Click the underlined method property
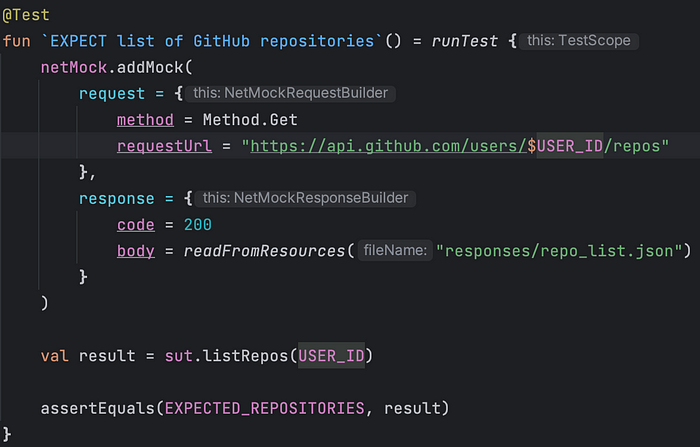 click(145, 120)
